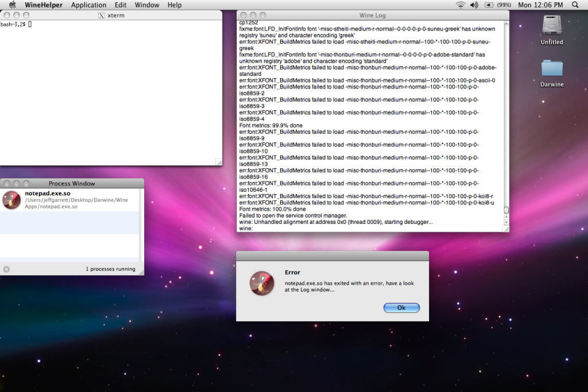Click the Wine Log scroll up arrow
This screenshot has height=392, width=588.
[x=506, y=217]
